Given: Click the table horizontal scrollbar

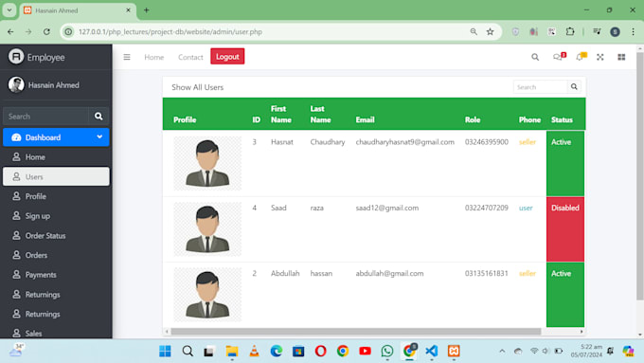Looking at the screenshot, I should (356, 332).
